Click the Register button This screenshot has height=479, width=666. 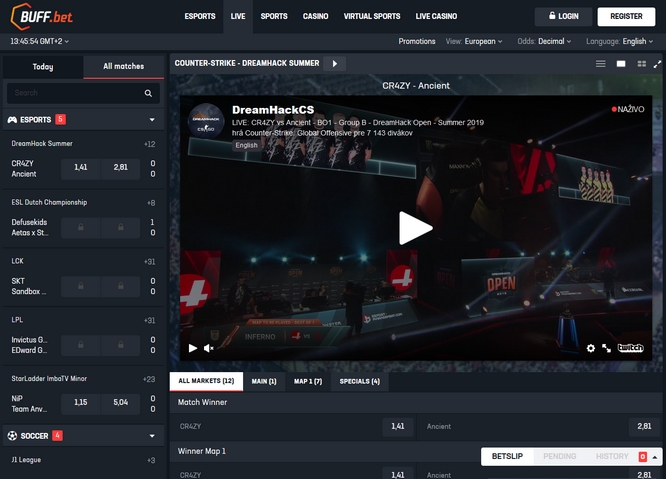click(626, 16)
